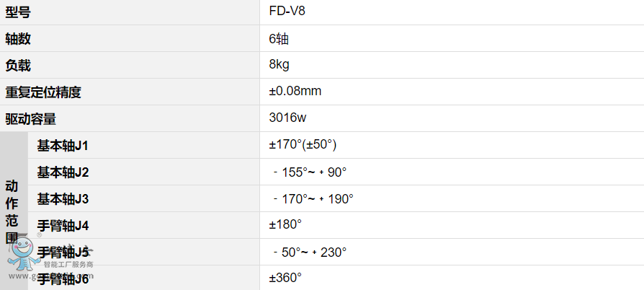Select the -50°~+230° range value
Viewport: 644px width, 290px height.
310,252
